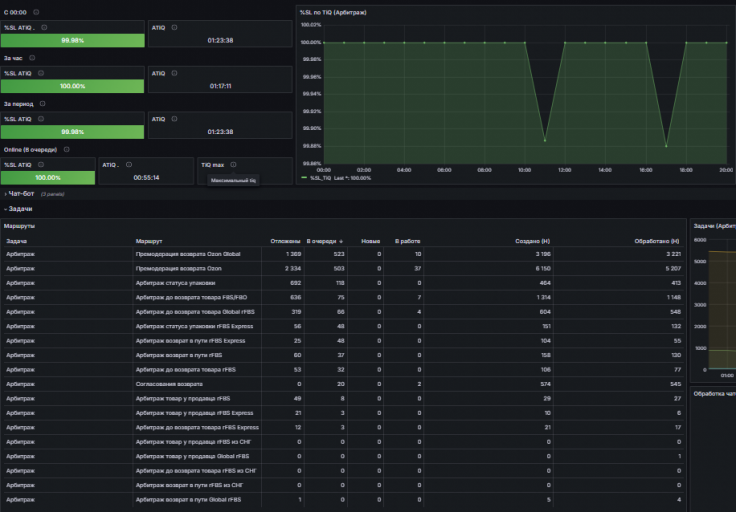Click queued count 523 in table

click(x=339, y=254)
